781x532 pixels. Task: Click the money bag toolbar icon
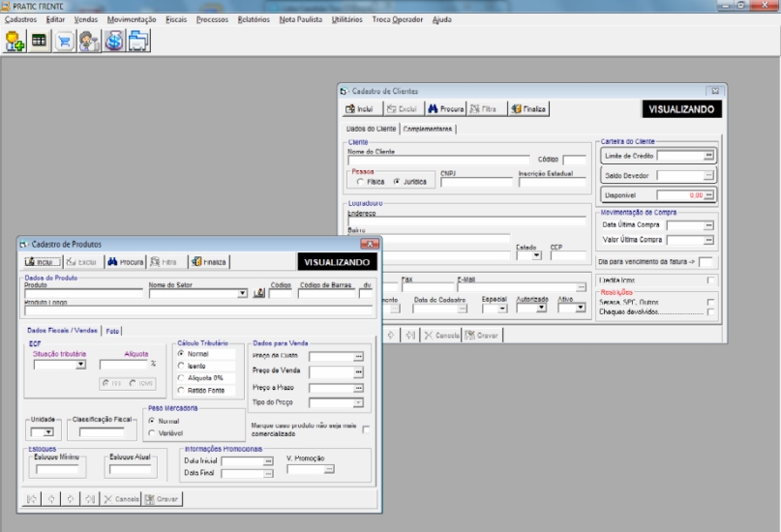[x=114, y=41]
